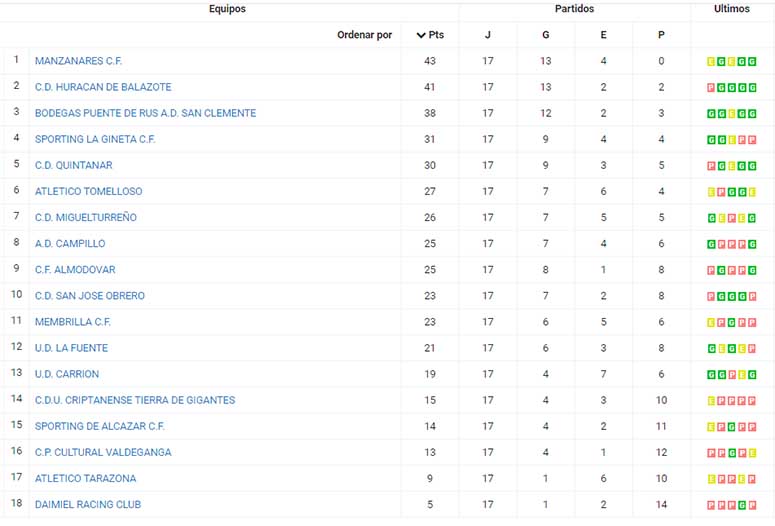Image resolution: width=775 pixels, height=526 pixels.
Task: Click last red P icon in SPORTING LA GINETA row
Action: (752, 140)
